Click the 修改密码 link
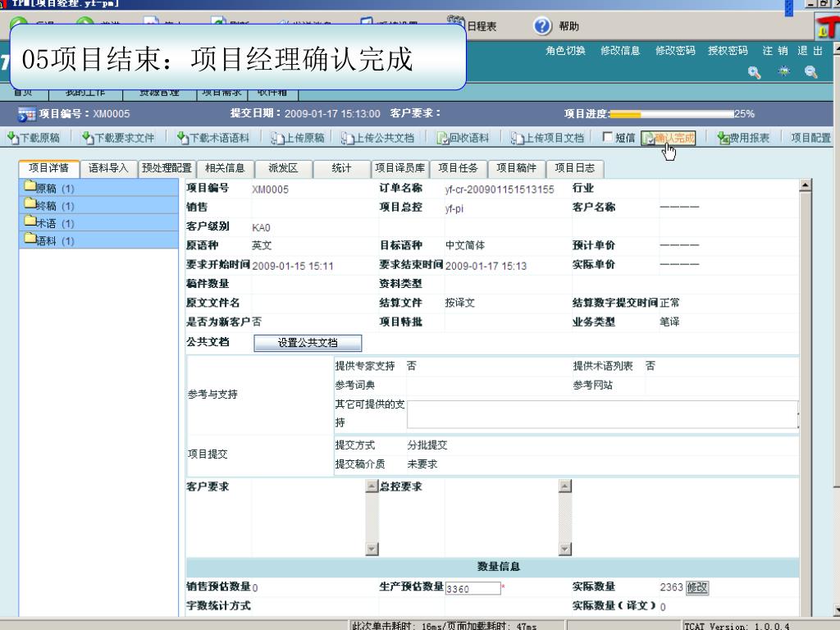This screenshot has height=630, width=840. click(x=675, y=51)
